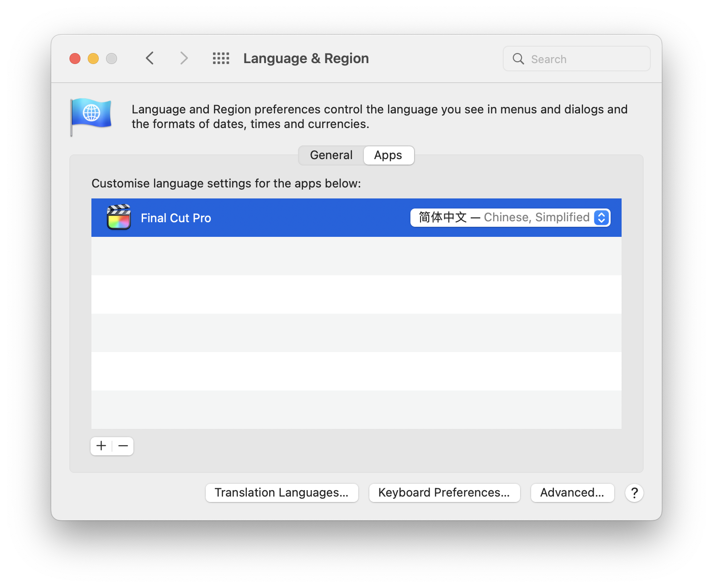Click the back navigation arrow
713x588 pixels.
149,58
